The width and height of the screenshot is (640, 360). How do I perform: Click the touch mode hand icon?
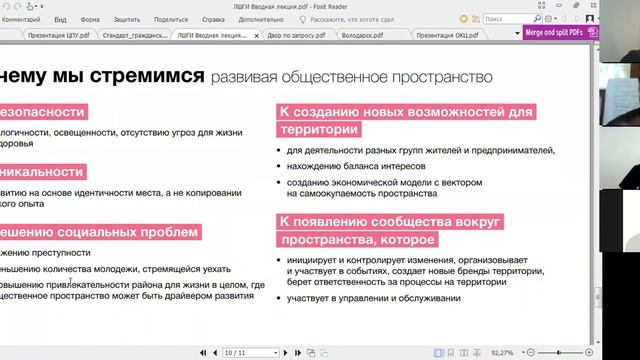(30, 6)
